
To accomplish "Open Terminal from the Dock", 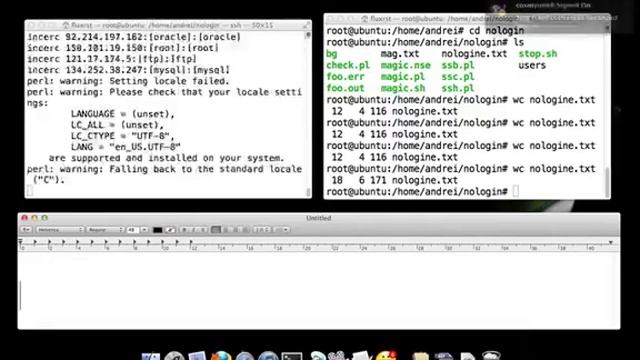I will pyautogui.click(x=292, y=356).
